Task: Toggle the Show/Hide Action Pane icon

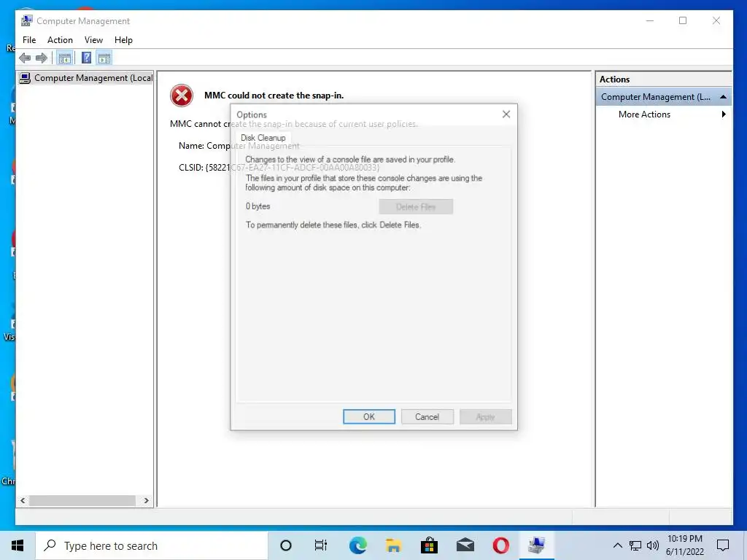Action: click(x=104, y=58)
